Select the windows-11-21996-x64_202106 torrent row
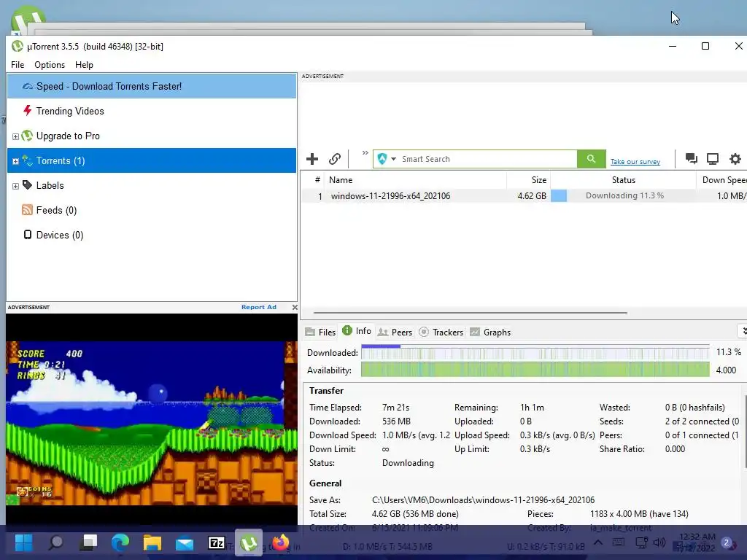Viewport: 747px width, 560px height. click(524, 195)
